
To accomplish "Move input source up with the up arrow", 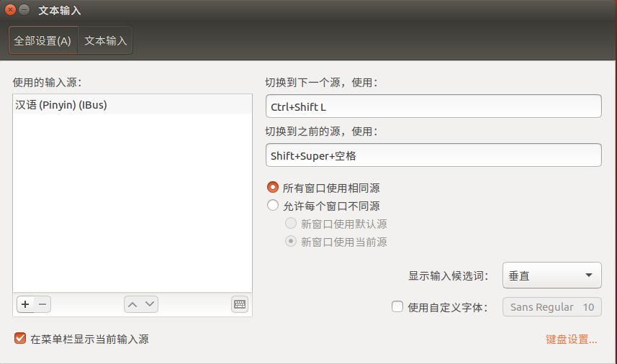I will point(132,304).
